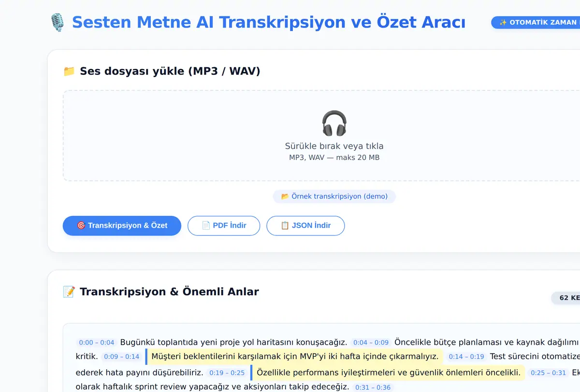
Task: Click the Sesten Metne AI page title
Action: (x=269, y=23)
